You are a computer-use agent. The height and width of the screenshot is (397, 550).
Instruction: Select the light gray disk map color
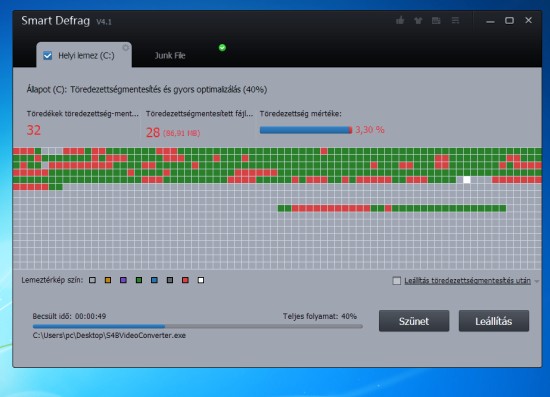pos(92,280)
